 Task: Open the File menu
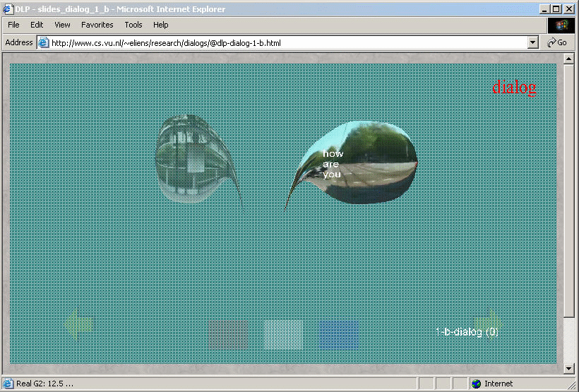click(13, 25)
